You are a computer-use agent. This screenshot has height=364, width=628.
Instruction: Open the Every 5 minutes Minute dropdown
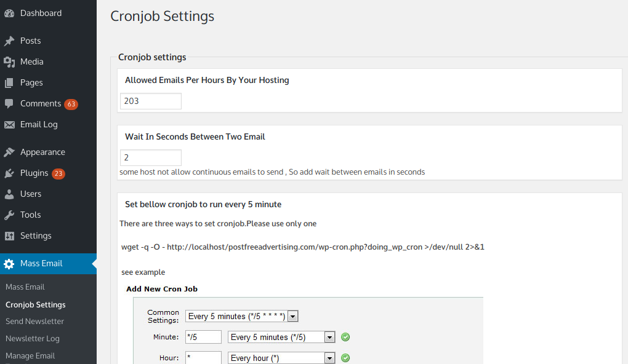tap(281, 337)
